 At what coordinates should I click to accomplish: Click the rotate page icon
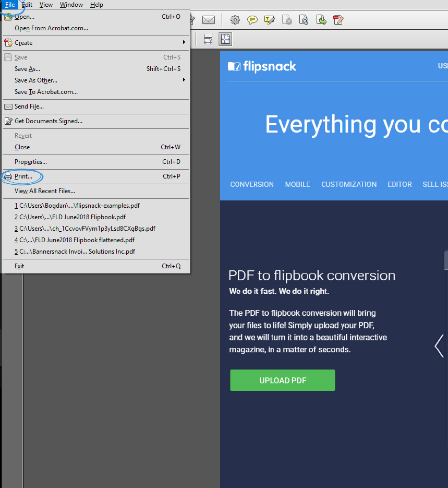(x=304, y=20)
